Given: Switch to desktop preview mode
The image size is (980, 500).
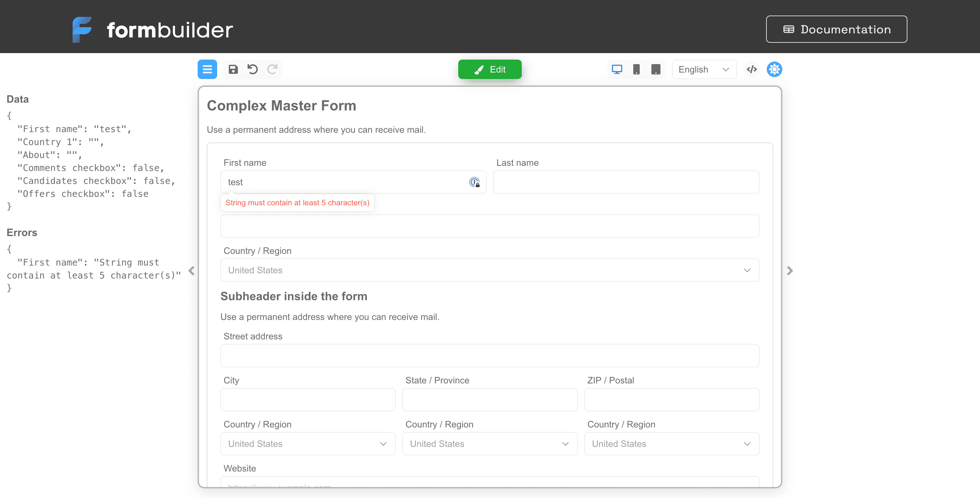Looking at the screenshot, I should [x=617, y=69].
